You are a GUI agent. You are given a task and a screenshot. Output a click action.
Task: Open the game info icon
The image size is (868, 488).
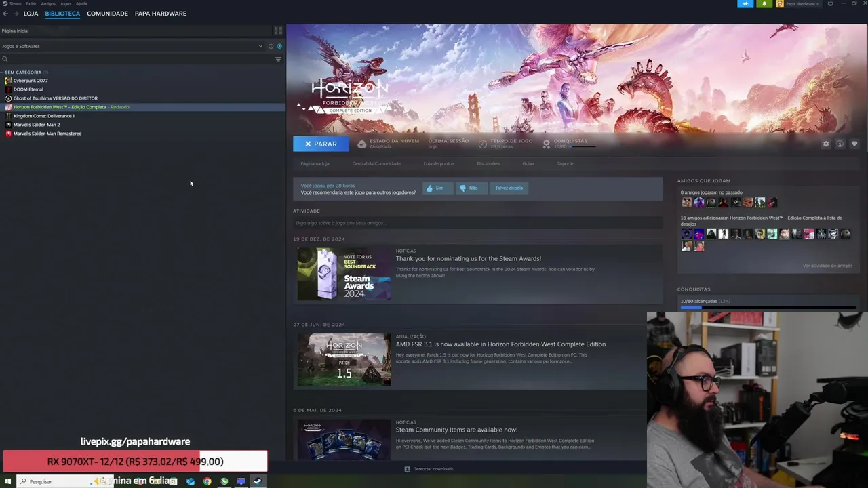click(840, 144)
